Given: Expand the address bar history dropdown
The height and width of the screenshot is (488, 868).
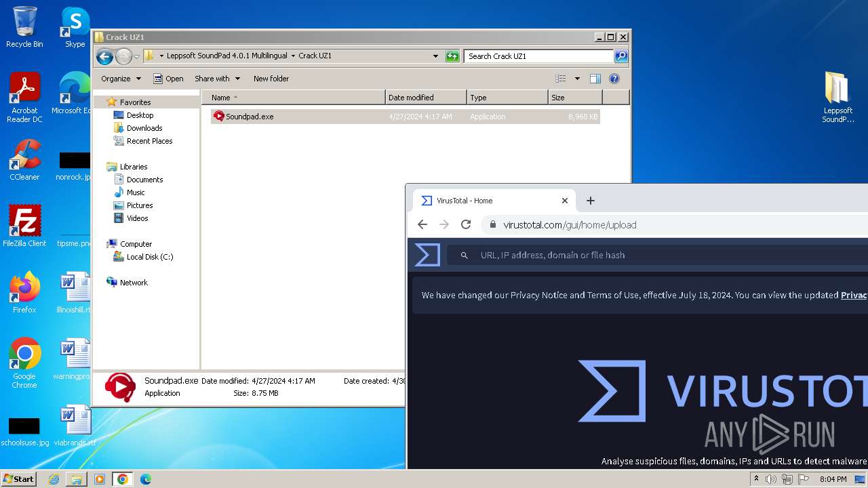Looking at the screenshot, I should 435,56.
